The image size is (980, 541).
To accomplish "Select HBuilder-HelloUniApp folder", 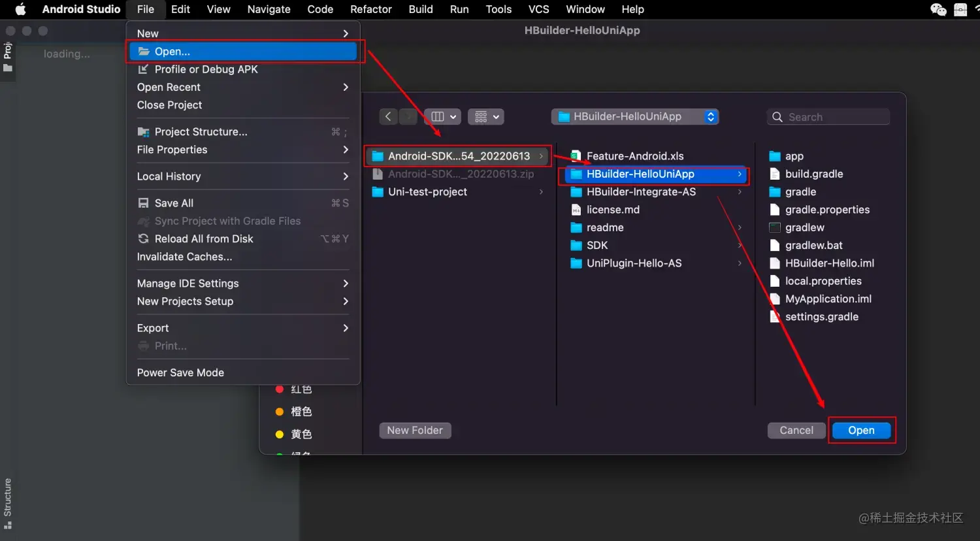I will pos(655,174).
